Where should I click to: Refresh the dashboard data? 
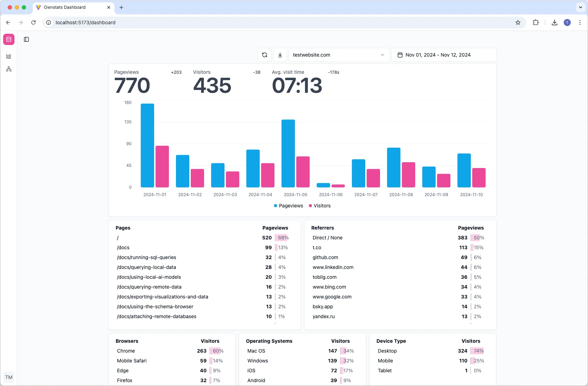point(264,55)
